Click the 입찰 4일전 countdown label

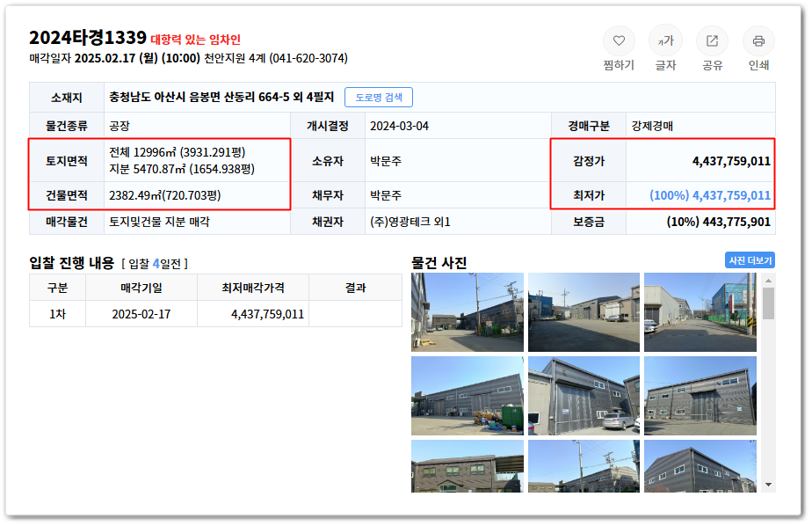[155, 264]
